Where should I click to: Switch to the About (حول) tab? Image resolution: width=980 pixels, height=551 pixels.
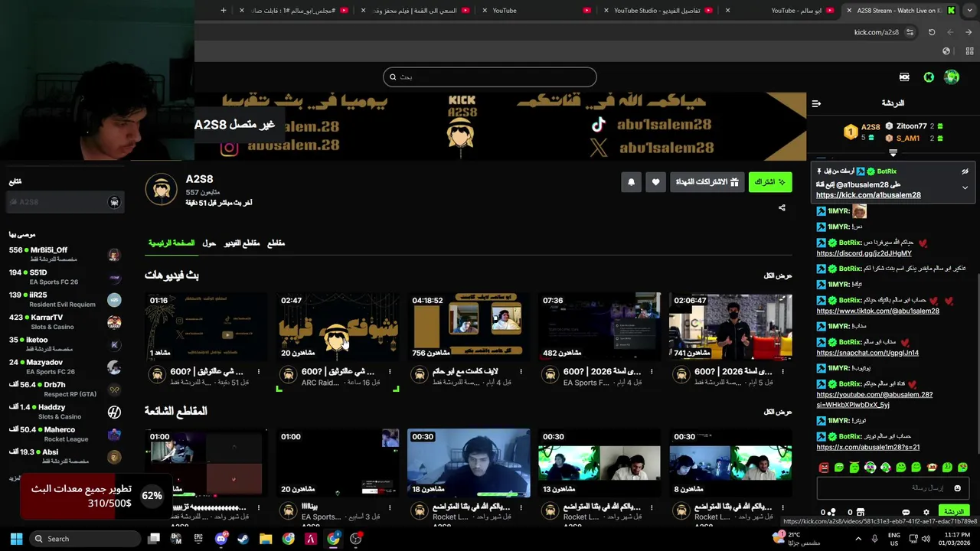click(209, 243)
